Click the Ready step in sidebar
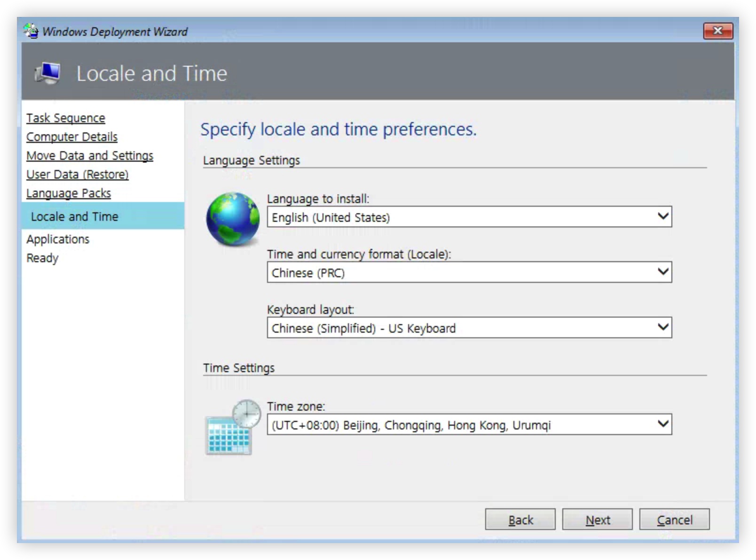 [x=42, y=258]
